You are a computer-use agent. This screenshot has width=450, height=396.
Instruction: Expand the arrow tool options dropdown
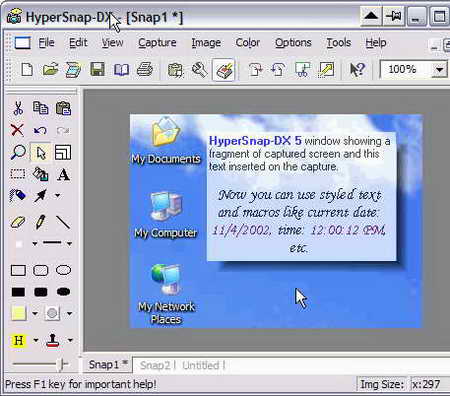pyautogui.click(x=58, y=195)
